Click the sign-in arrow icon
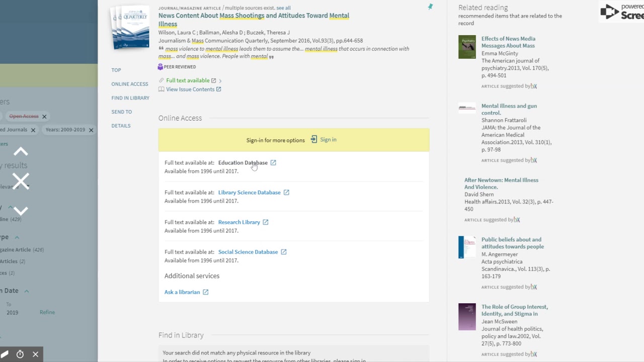The image size is (644, 362). tap(314, 139)
